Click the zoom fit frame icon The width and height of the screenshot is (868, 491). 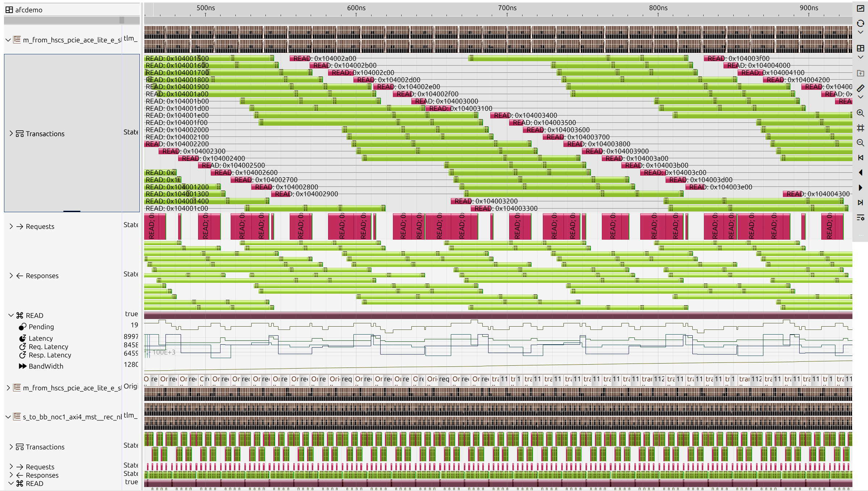(x=860, y=128)
